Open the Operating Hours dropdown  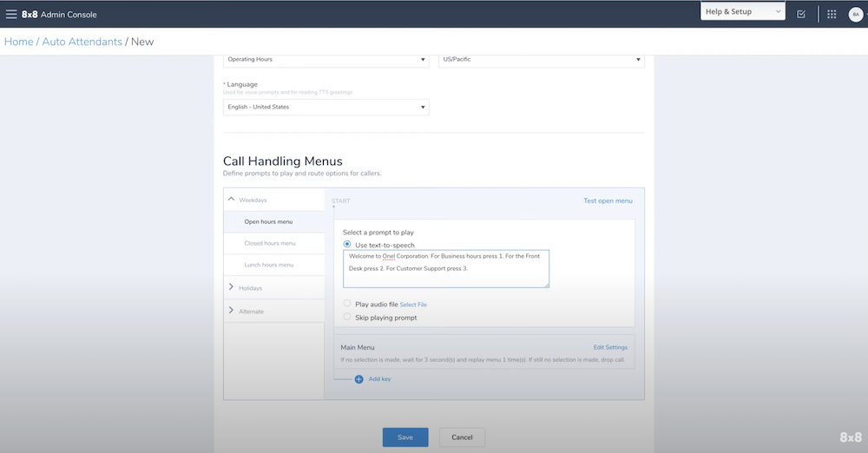pyautogui.click(x=326, y=60)
